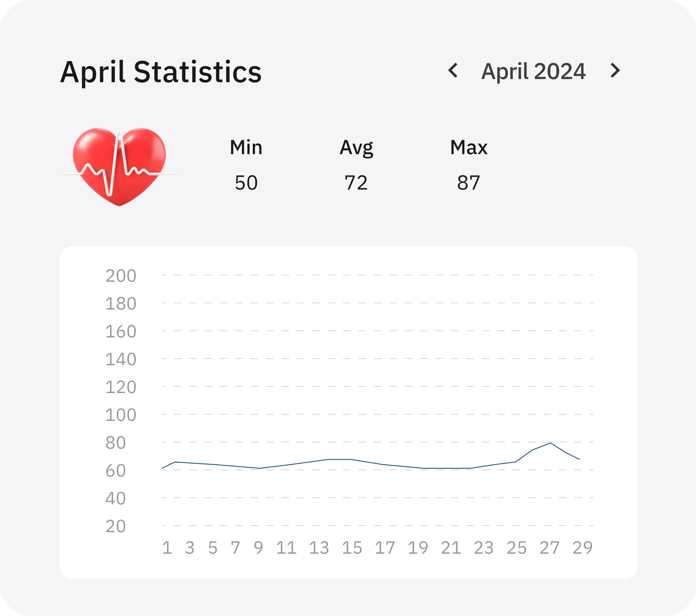Click day 15 on the chart axis

point(352,548)
